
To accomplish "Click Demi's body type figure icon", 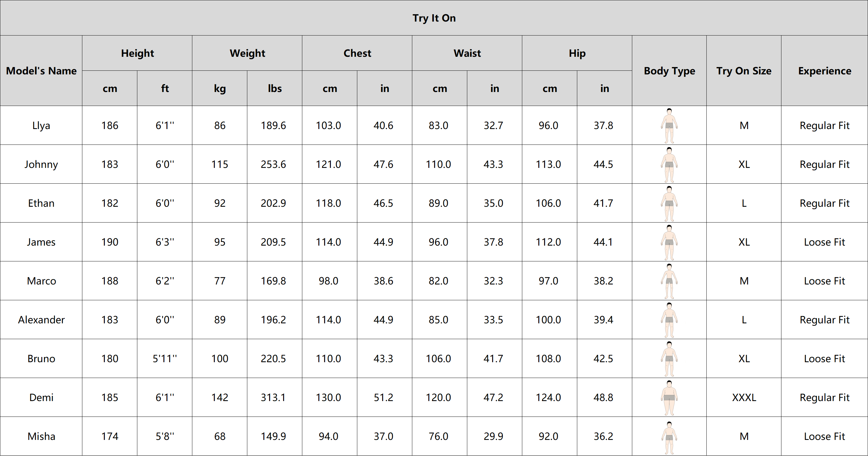I will click(669, 397).
